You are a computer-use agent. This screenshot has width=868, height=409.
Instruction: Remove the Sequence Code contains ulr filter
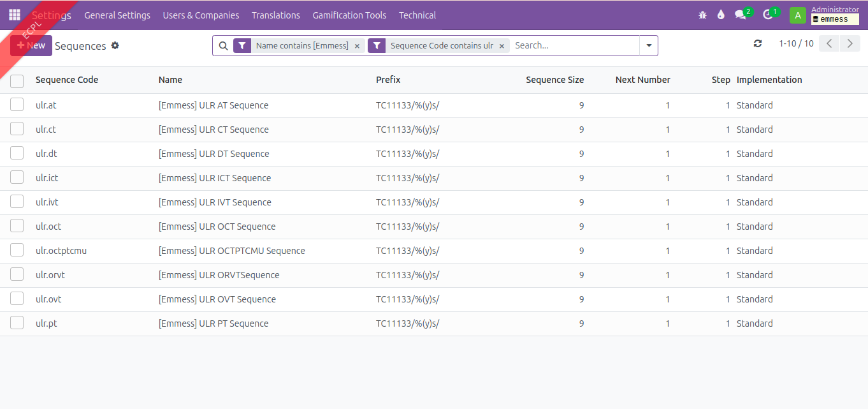click(502, 46)
